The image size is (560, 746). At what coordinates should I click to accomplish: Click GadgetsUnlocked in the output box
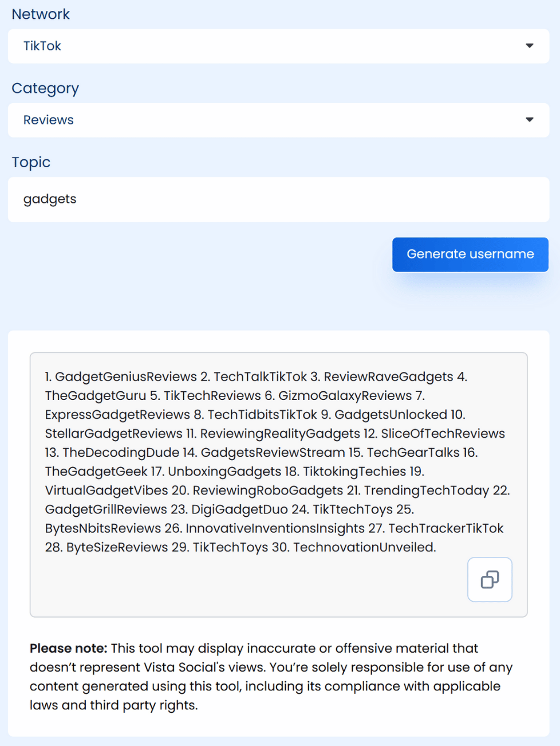[x=391, y=414]
